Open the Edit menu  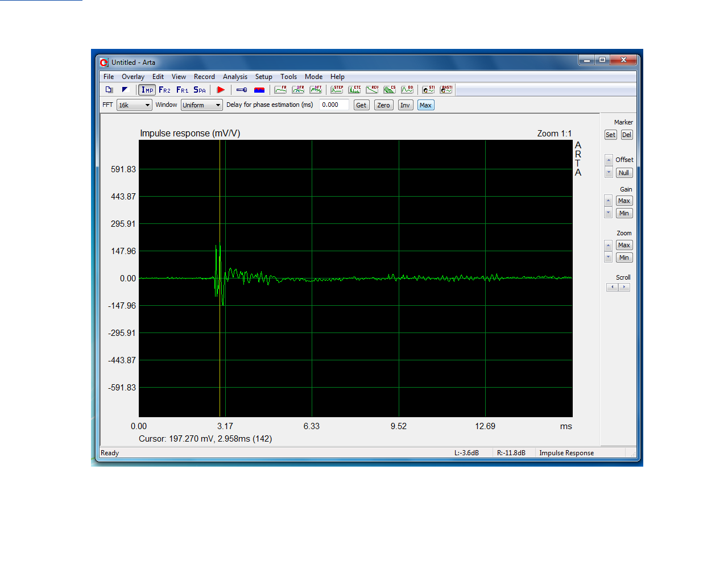pos(158,77)
